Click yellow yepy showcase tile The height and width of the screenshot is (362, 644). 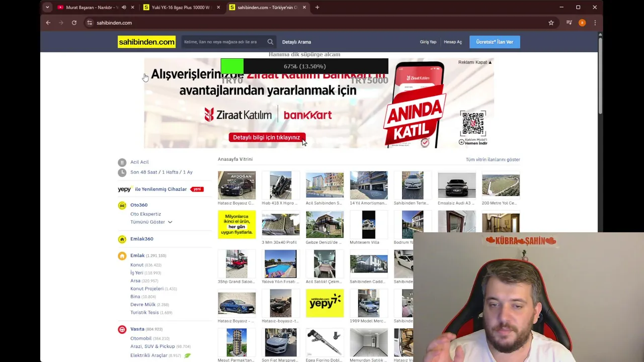[x=325, y=303]
